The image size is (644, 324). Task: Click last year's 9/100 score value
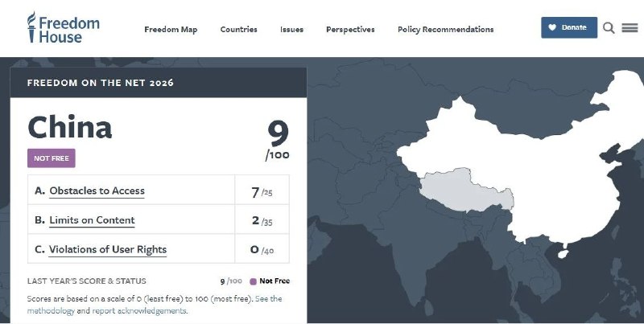pos(231,281)
